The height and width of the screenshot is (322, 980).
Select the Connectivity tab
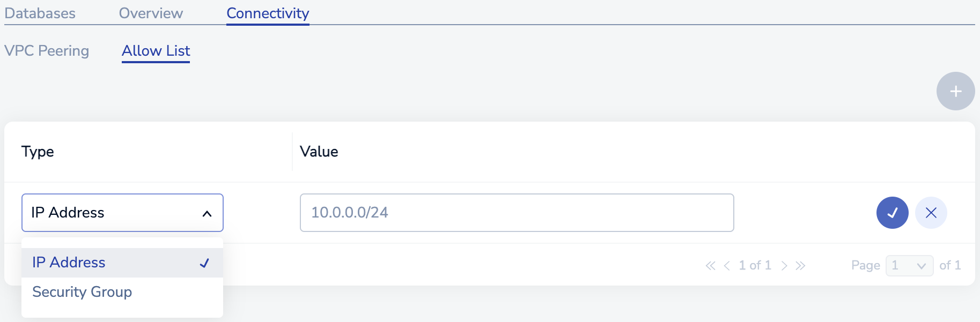268,13
